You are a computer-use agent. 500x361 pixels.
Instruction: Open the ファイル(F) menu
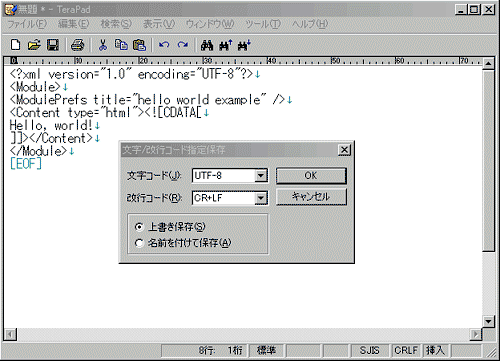tap(27, 24)
